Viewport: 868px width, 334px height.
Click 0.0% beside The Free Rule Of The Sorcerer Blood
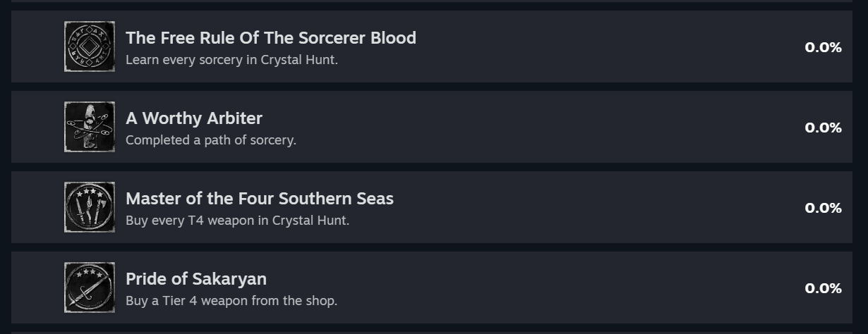(x=823, y=47)
